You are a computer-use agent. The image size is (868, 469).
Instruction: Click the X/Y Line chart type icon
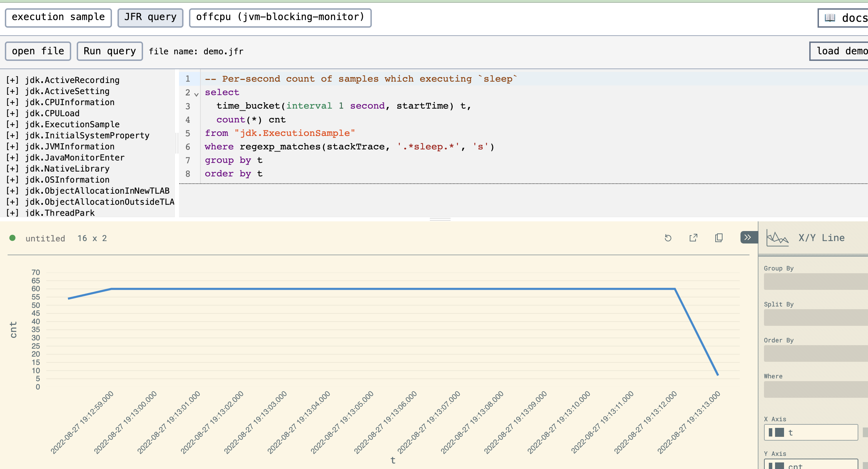[777, 238]
